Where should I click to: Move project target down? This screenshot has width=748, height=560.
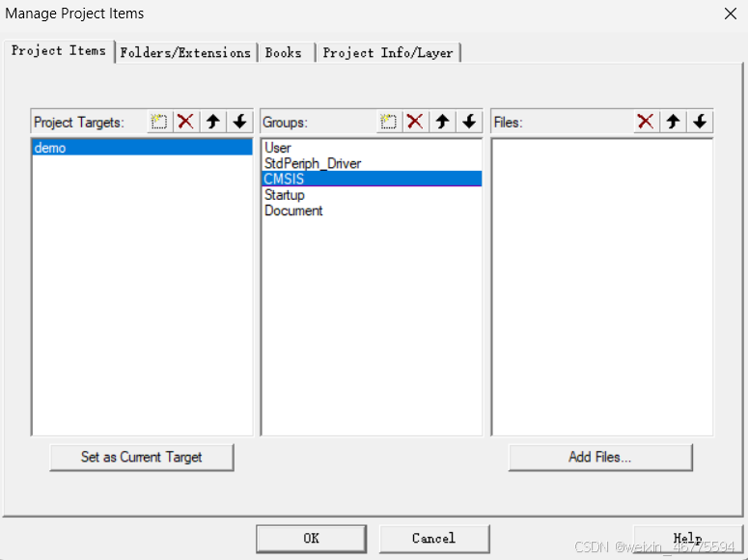click(239, 122)
